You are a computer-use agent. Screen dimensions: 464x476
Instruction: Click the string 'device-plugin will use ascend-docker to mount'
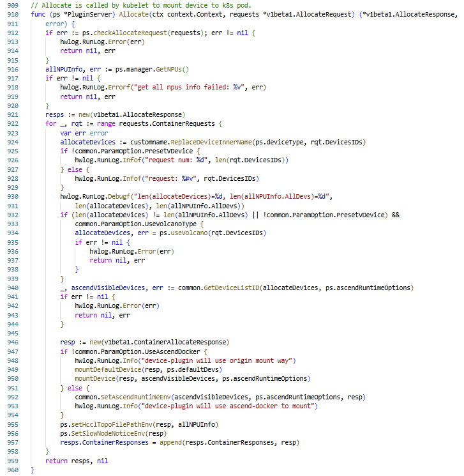(x=228, y=406)
